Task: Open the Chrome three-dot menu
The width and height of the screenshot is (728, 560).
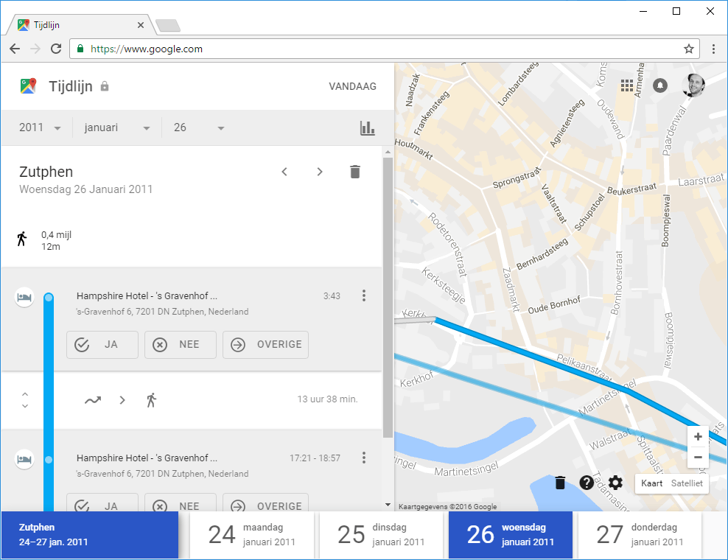Action: (x=713, y=49)
